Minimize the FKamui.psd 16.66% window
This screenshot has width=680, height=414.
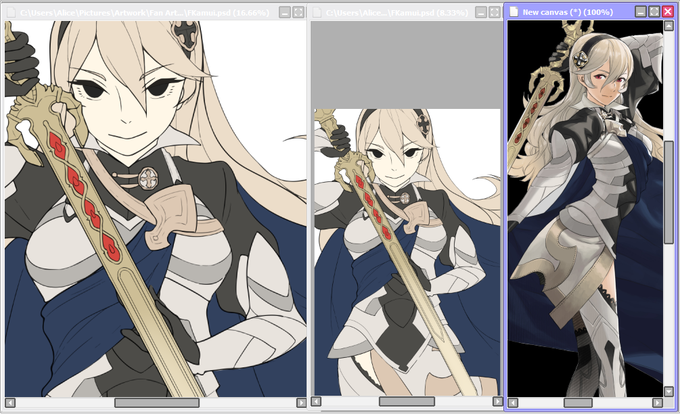284,12
